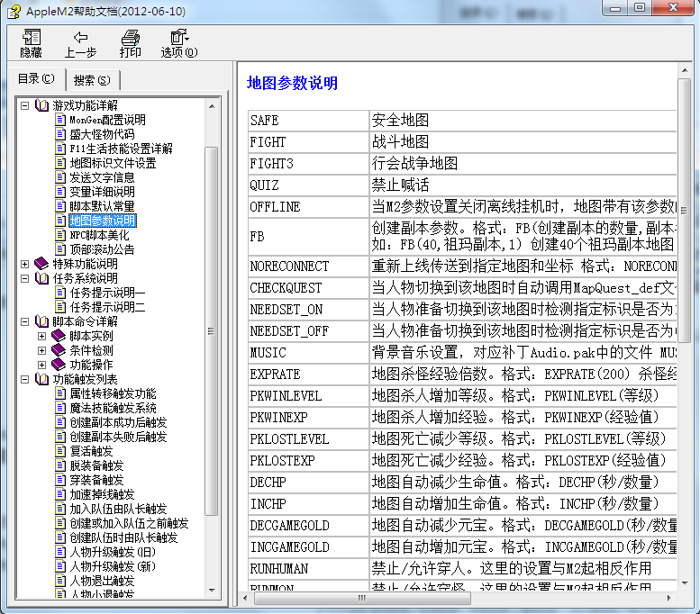The image size is (700, 614).
Task: Click the page icon beside F11生活技能设置详解
Action: 60,149
